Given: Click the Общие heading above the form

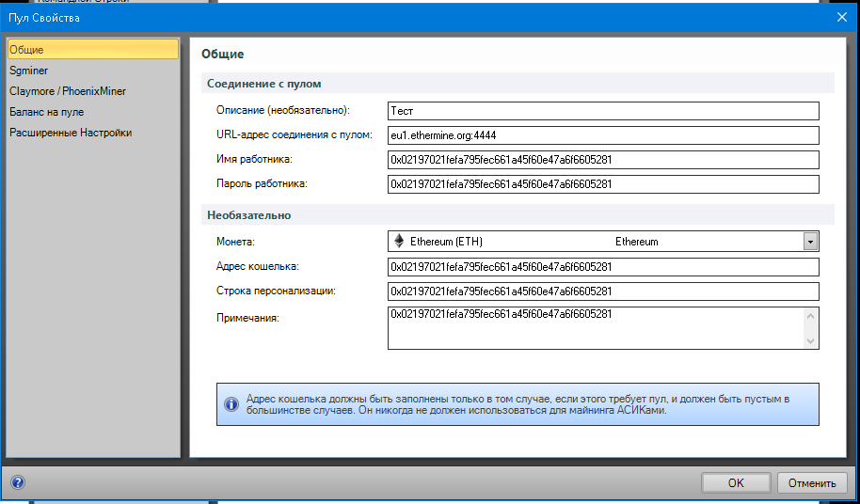Looking at the screenshot, I should tap(223, 54).
